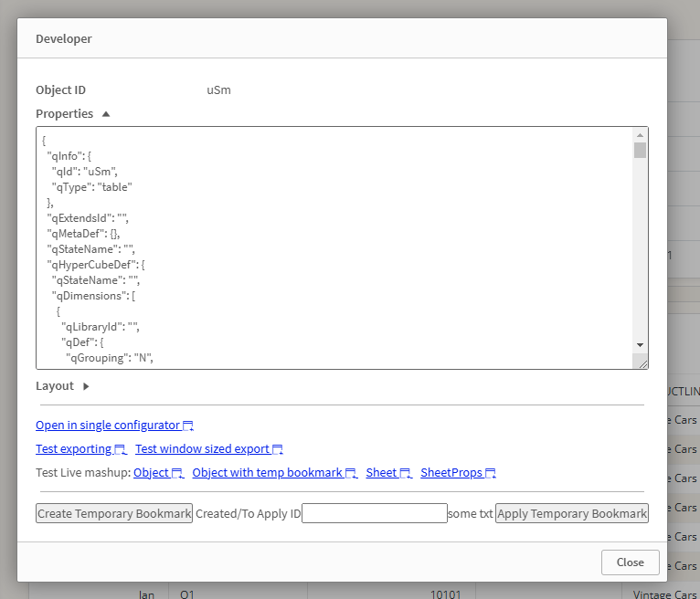Click new-window icon after temp bookmark link
The image size is (700, 599).
click(x=351, y=473)
